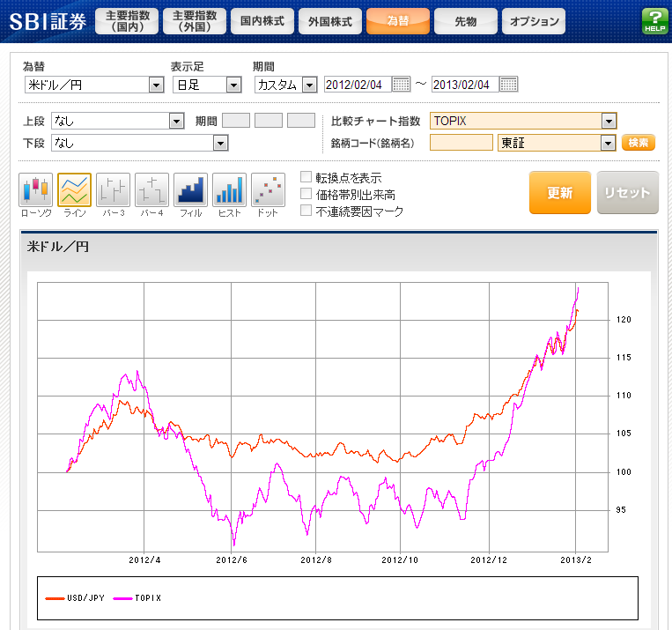672x630 pixels.
Task: Select the フィル fill chart icon
Action: 191,190
